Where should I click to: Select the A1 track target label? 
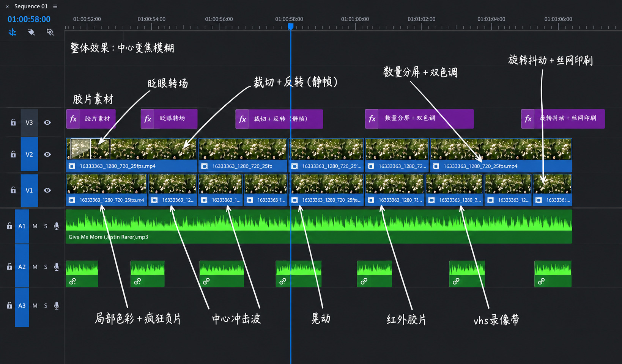[22, 226]
